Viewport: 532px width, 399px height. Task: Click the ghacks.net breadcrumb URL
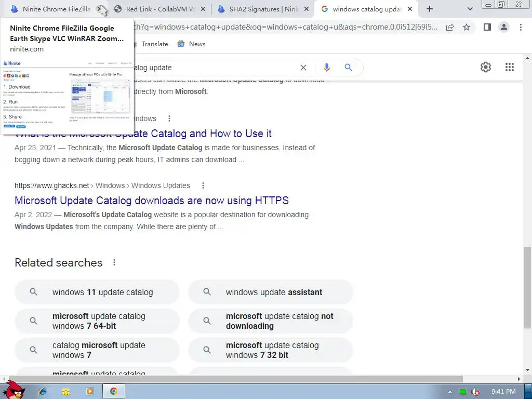[x=102, y=185]
